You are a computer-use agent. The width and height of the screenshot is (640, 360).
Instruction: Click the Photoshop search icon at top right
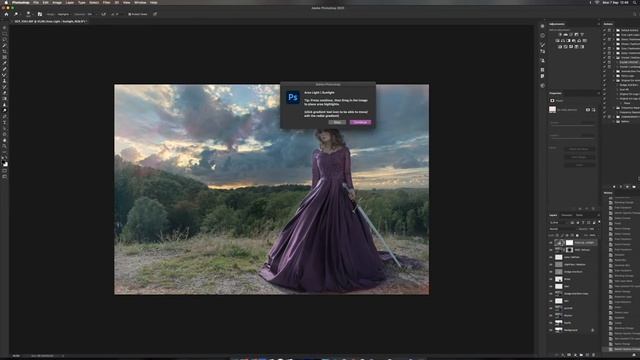[635, 14]
